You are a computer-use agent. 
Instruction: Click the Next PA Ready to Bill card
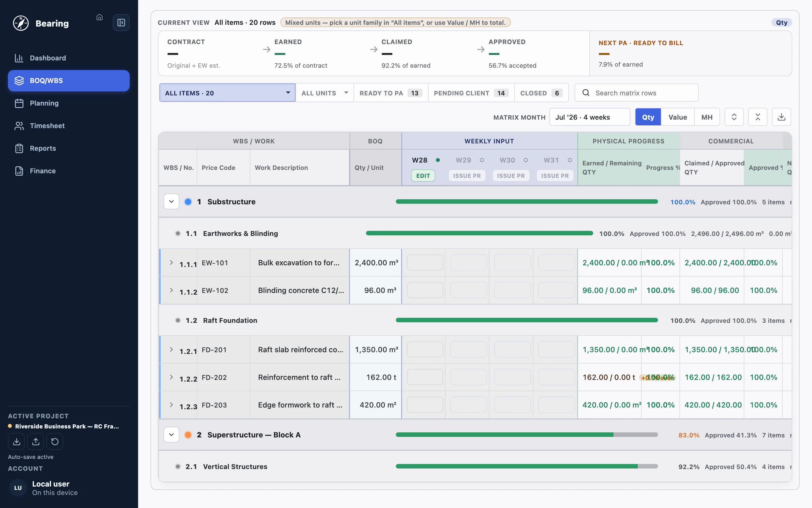[690, 53]
